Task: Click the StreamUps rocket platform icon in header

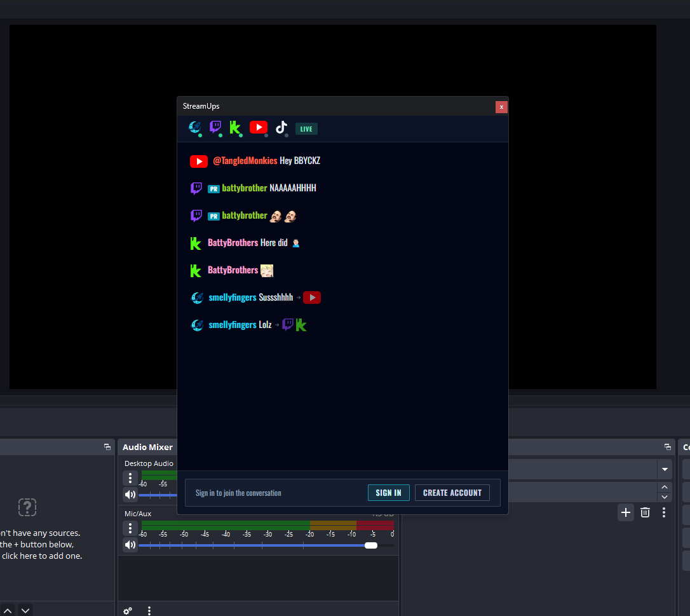Action: [195, 128]
